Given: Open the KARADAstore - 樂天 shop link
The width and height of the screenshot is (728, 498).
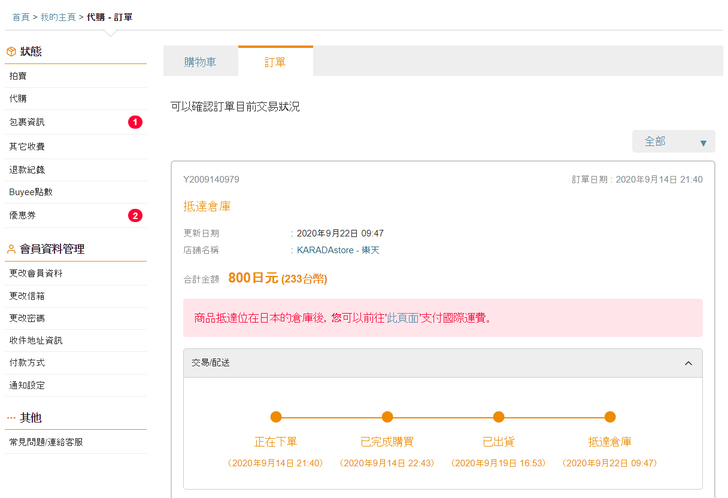Looking at the screenshot, I should click(338, 250).
